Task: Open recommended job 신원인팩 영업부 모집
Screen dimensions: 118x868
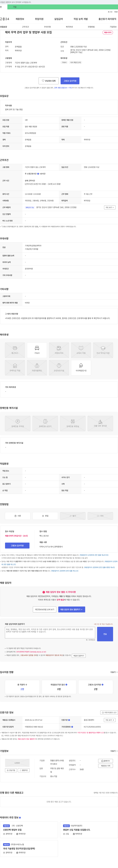Action: [x=12, y=830]
